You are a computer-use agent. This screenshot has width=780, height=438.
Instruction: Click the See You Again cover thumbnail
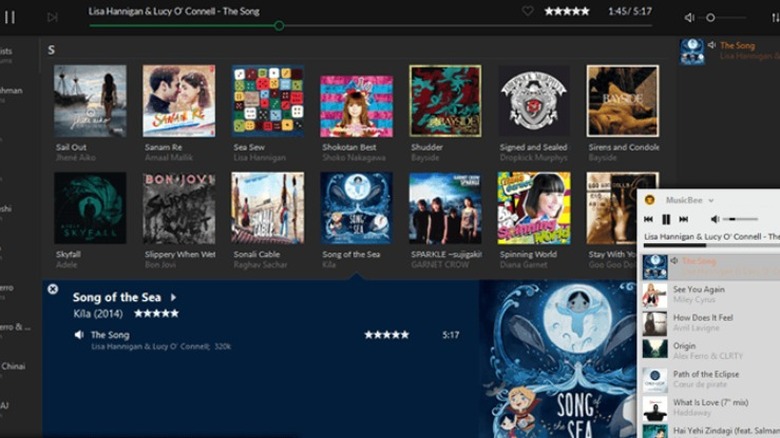click(655, 295)
